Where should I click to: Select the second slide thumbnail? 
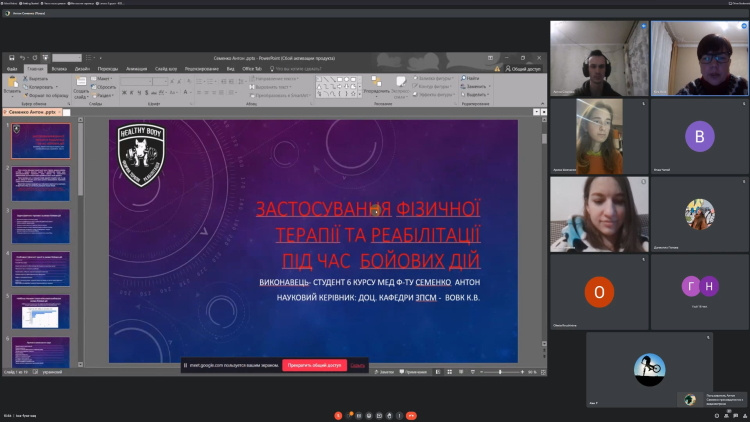[x=41, y=182]
